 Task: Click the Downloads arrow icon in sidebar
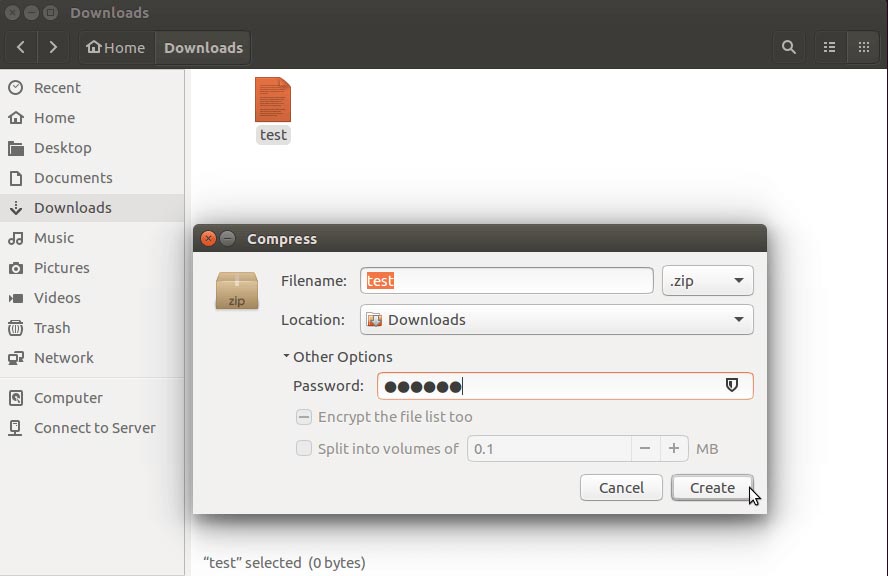pos(16,208)
